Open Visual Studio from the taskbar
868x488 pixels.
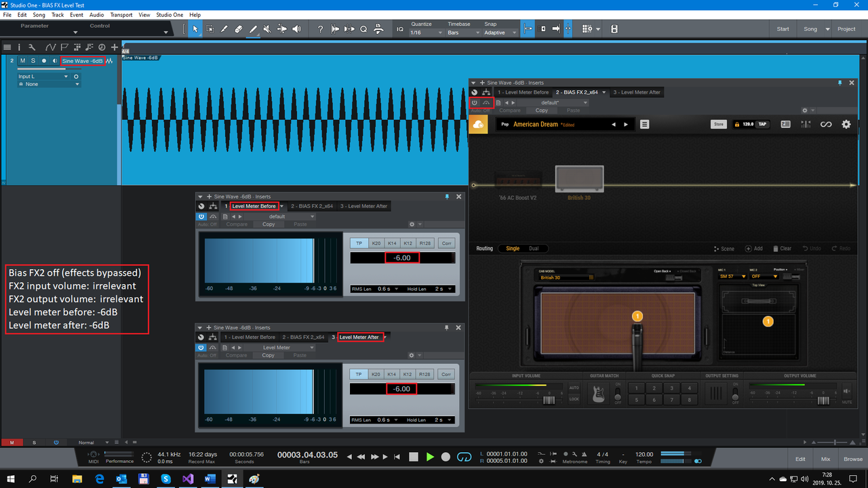(188, 479)
